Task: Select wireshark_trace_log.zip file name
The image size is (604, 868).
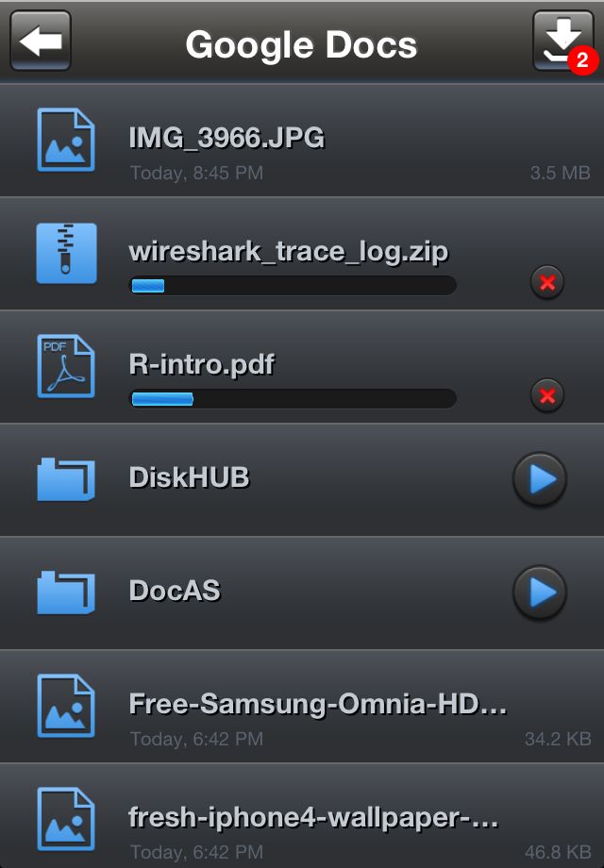Action: coord(289,252)
